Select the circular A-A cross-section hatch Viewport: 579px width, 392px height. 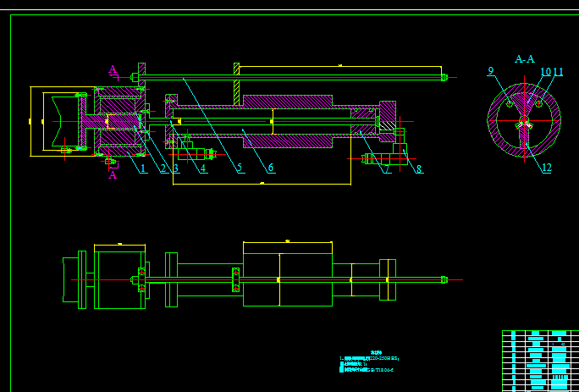(524, 120)
